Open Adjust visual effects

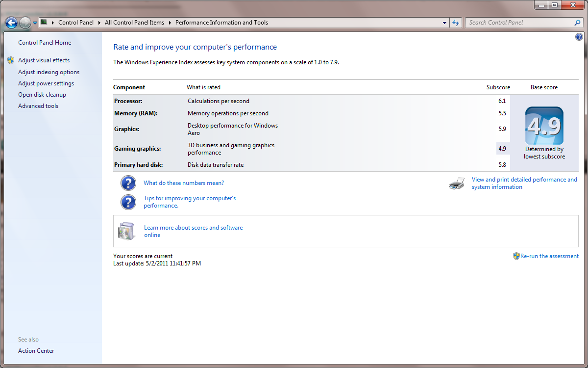point(44,60)
